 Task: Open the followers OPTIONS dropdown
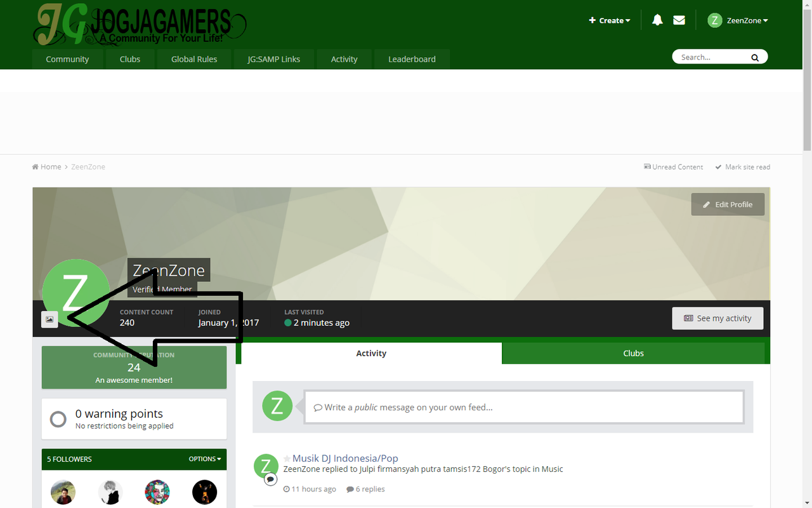tap(205, 459)
